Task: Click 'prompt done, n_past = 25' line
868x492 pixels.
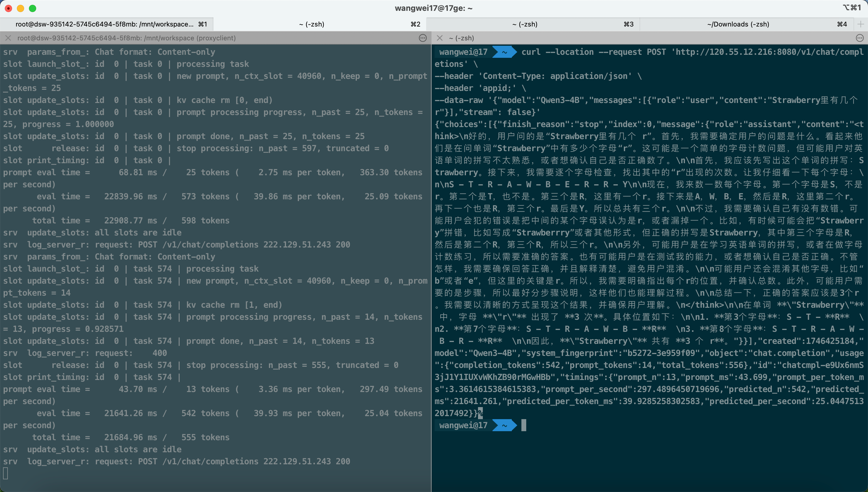Action: [x=184, y=136]
